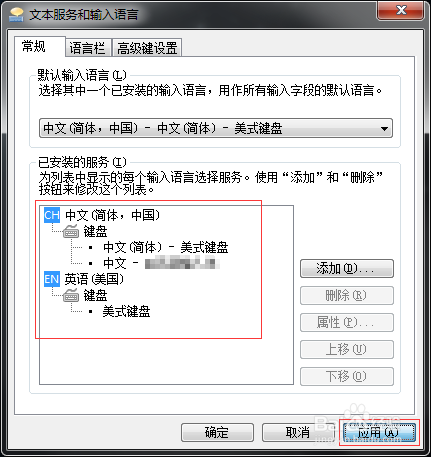431x457 pixels.
Task: Select the blurred 中文 input method entry
Action: coord(161,263)
